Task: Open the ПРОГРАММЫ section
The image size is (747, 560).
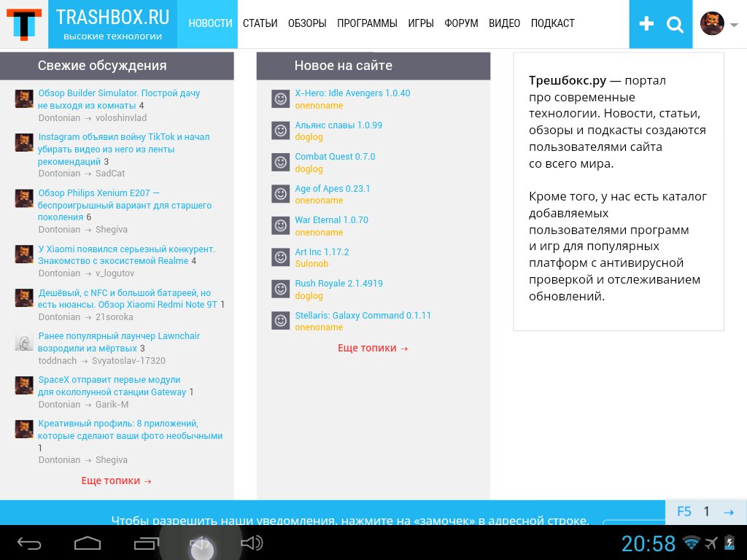Action: pos(368,23)
